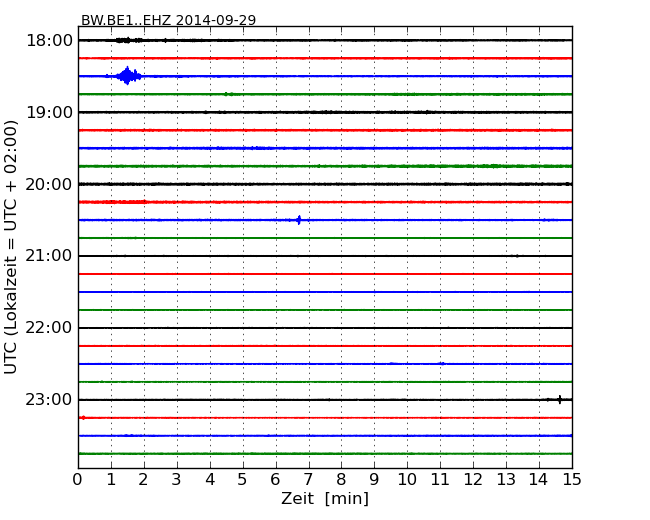The width and height of the screenshot is (650, 520).
Task: Click the x-axis tick label 6
Action: [275, 480]
